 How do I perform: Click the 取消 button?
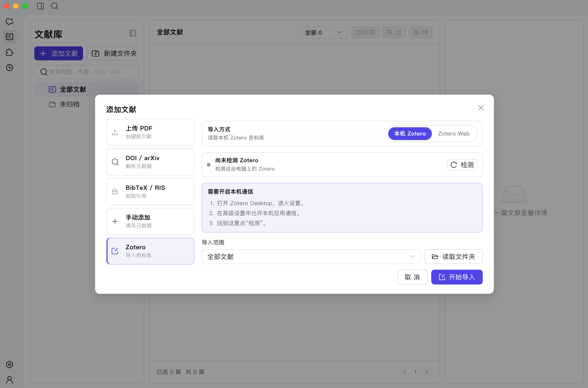412,277
